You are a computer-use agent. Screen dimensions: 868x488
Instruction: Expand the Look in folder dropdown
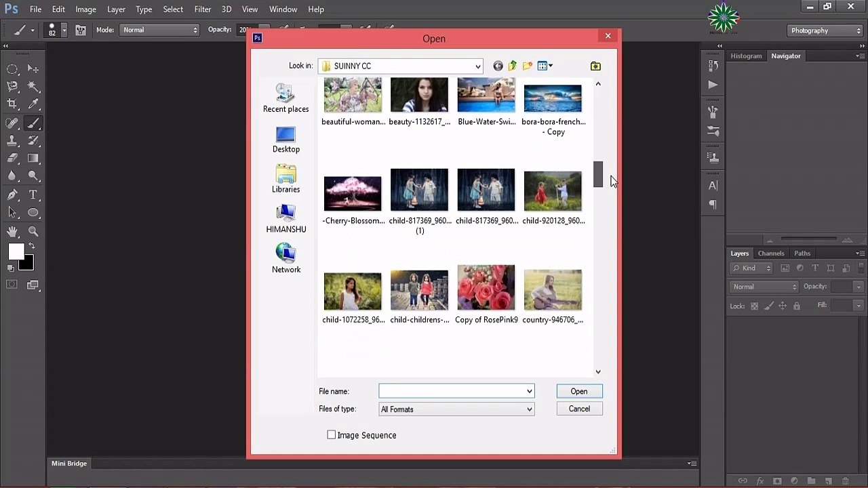[x=477, y=66]
